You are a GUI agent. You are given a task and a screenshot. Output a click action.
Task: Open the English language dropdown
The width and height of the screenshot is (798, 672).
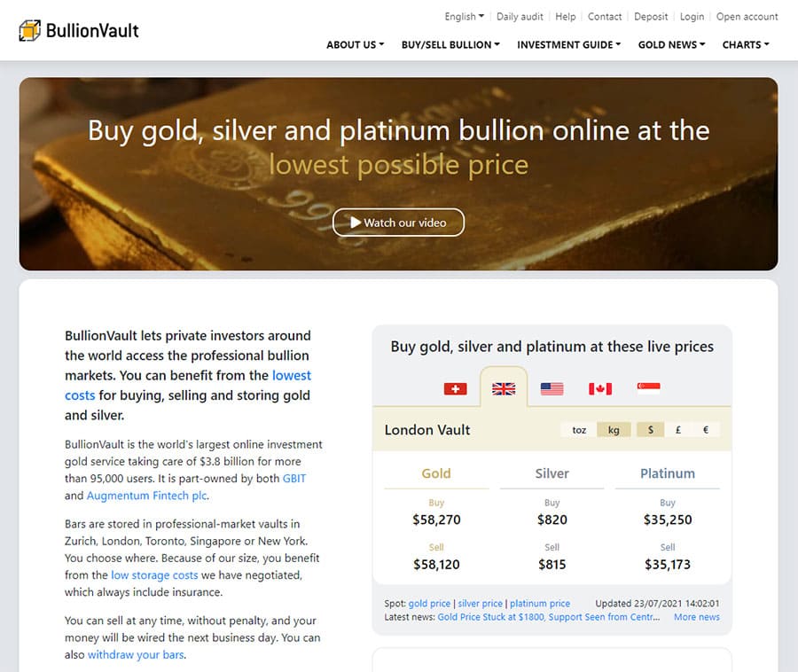click(x=464, y=16)
